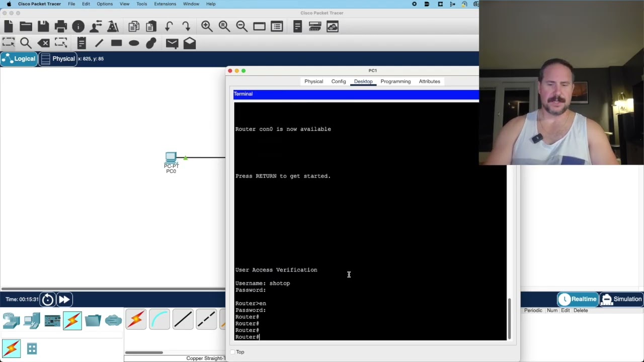
Task: Toggle the Top checkbox in PC1 window
Action: (x=232, y=352)
